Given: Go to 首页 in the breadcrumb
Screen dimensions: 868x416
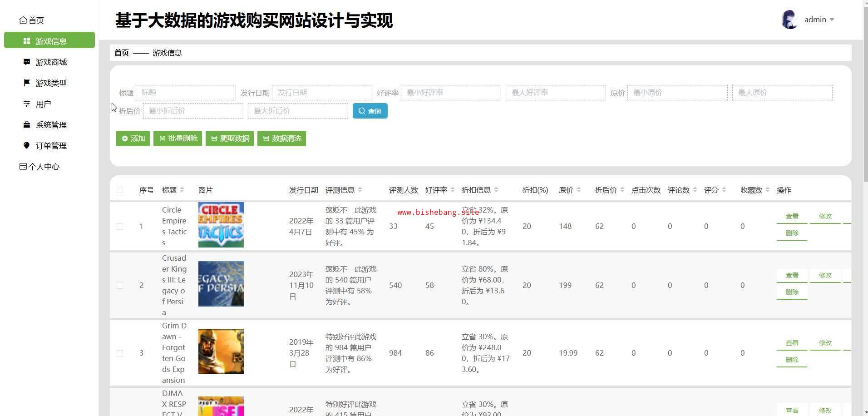Looking at the screenshot, I should [x=121, y=53].
